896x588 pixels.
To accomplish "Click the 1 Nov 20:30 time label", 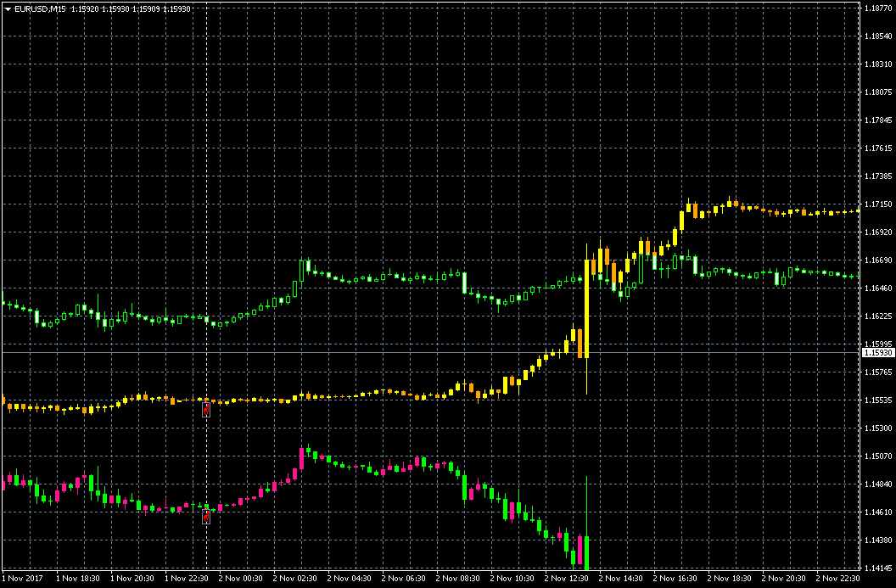I will pos(133,579).
